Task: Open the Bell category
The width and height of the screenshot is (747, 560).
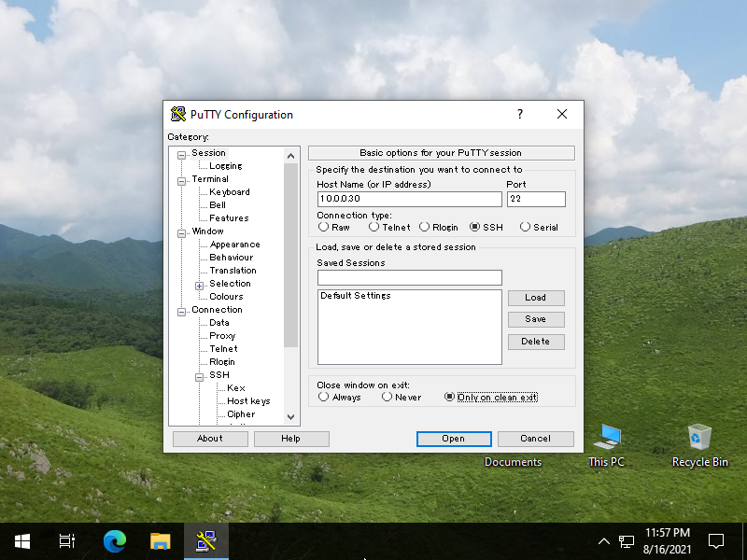Action: 218,204
